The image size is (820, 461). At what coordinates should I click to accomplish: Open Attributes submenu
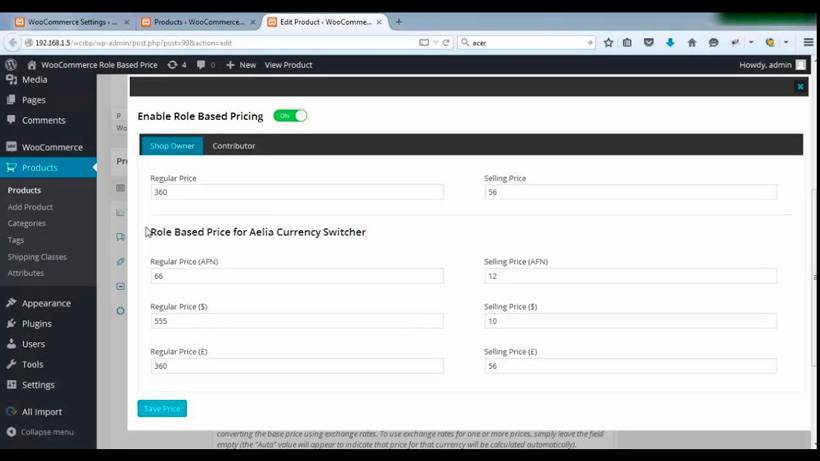click(x=26, y=273)
